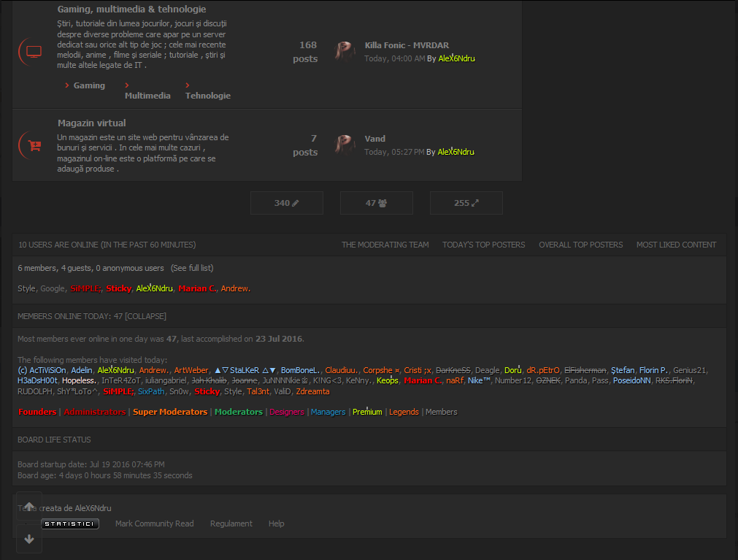Click the Magazin virtual shopping cart icon
Viewport: 738px width, 560px height.
(x=34, y=145)
